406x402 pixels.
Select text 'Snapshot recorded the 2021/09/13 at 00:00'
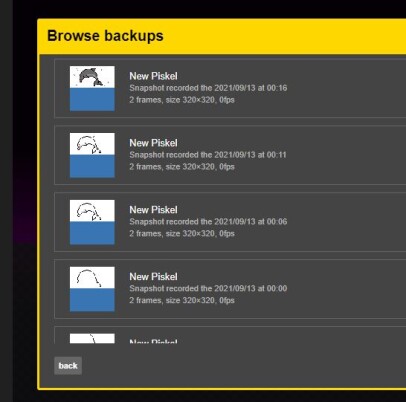[x=208, y=288]
